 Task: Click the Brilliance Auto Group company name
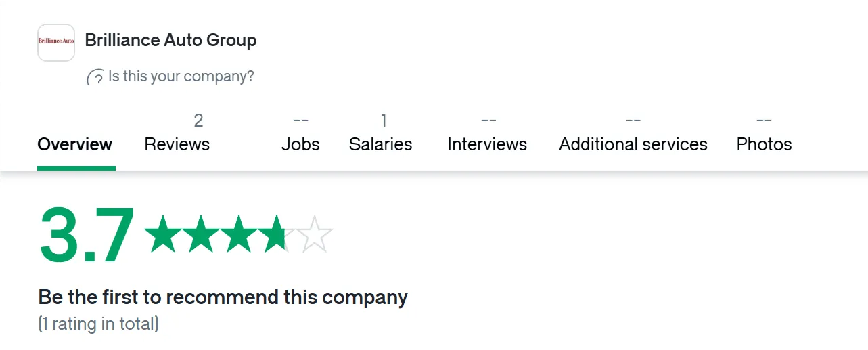(x=170, y=40)
